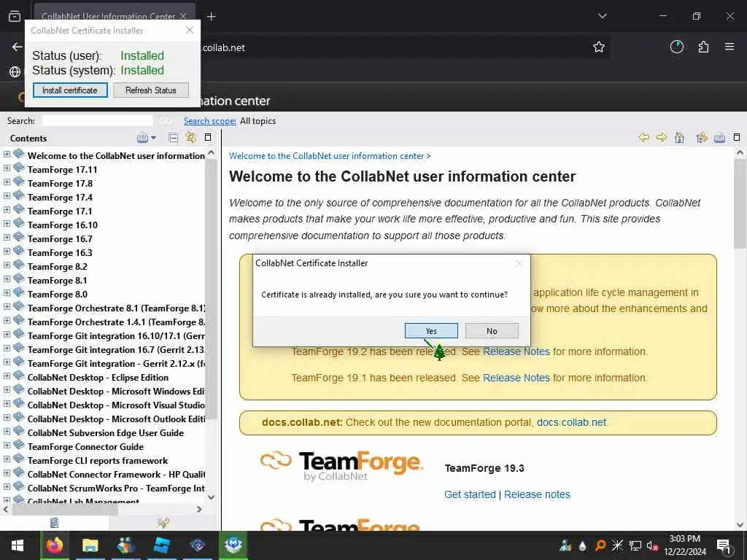The height and width of the screenshot is (560, 747).
Task: Click the Show in Table of Contents icon
Action: tap(701, 138)
